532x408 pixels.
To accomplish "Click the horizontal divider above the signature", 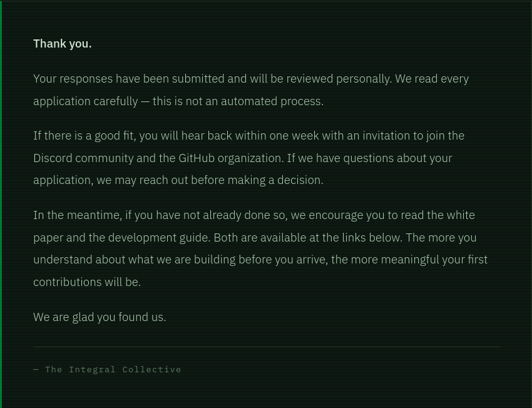I will (x=266, y=347).
